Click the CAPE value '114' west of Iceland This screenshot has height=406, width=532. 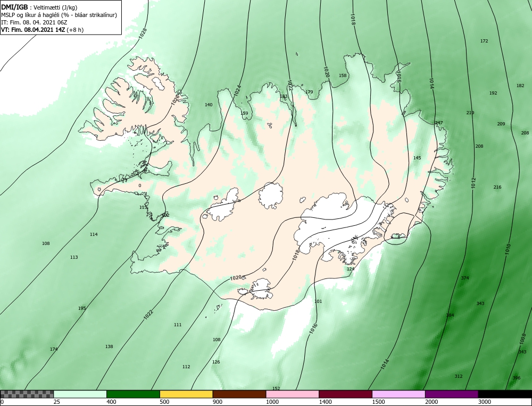(94, 234)
